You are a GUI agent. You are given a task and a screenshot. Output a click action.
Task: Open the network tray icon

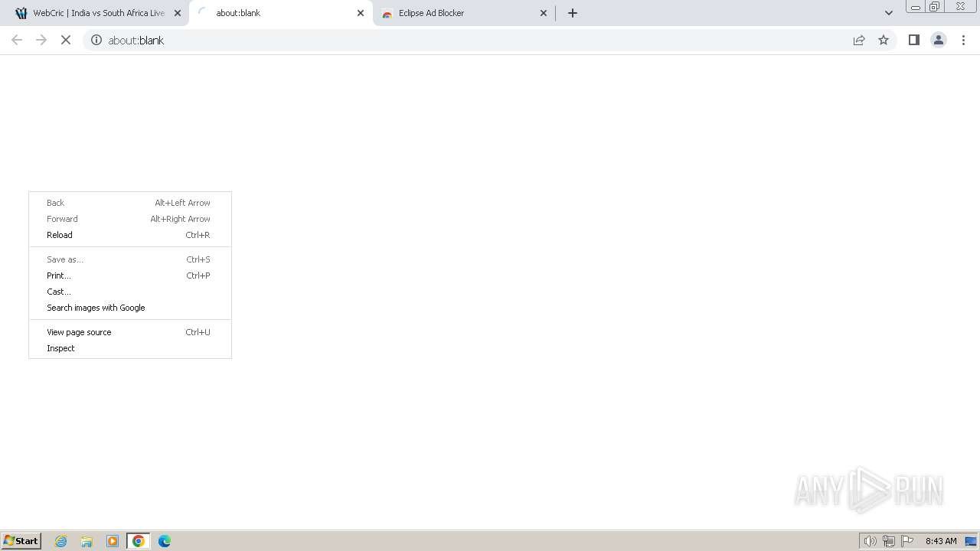(x=889, y=541)
